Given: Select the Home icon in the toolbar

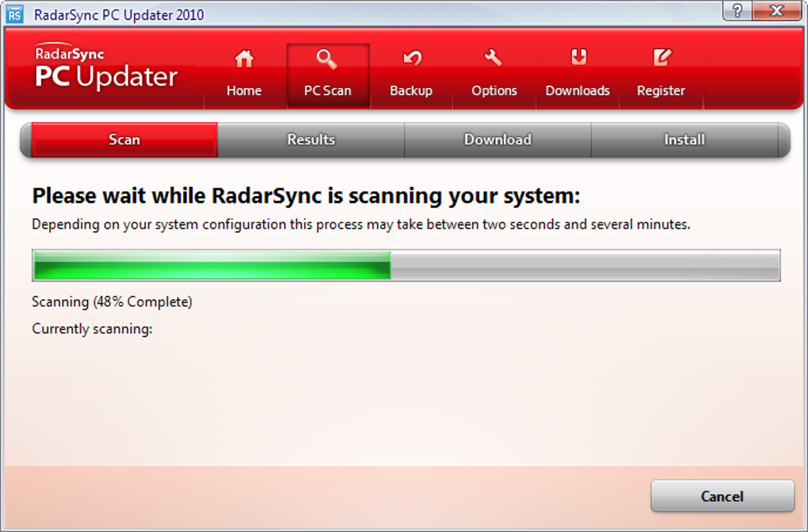Looking at the screenshot, I should tap(243, 58).
